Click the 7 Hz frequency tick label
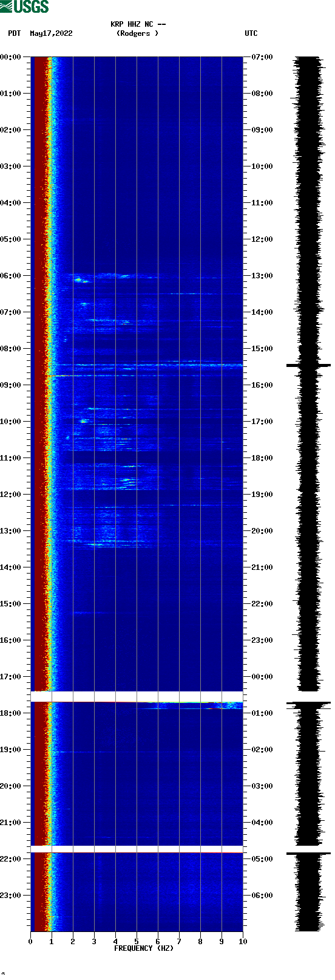Viewport: 335px width, 980px height. [x=179, y=942]
